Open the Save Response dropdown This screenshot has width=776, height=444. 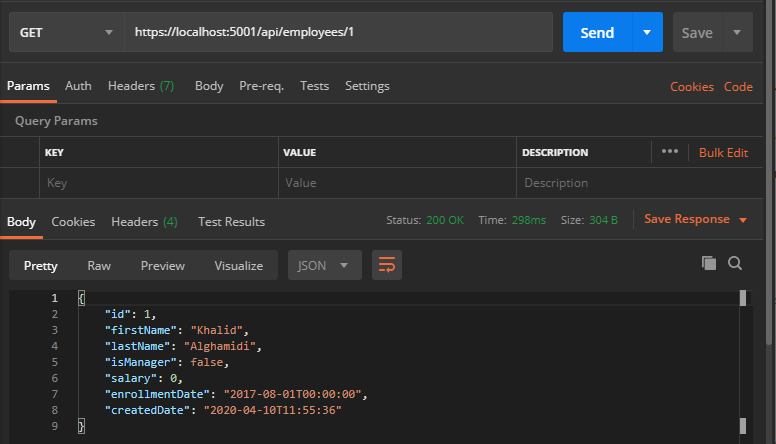695,219
